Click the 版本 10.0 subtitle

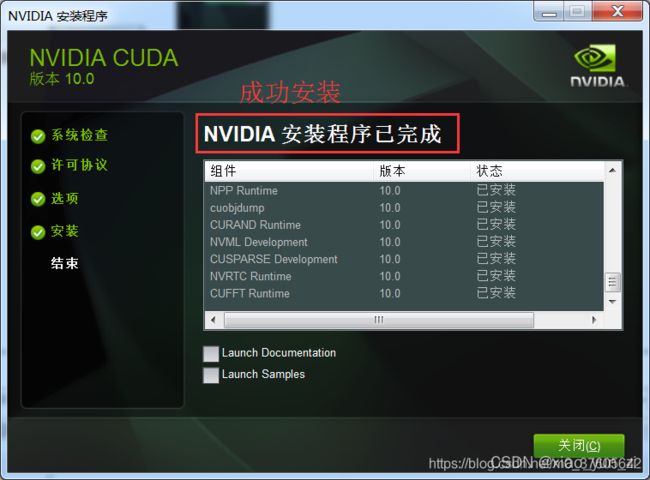[x=62, y=79]
